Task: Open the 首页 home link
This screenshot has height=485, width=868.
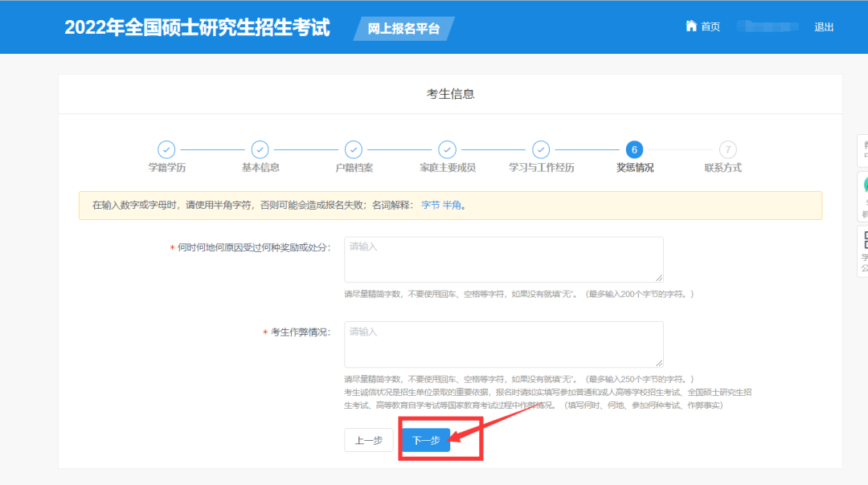Action: [710, 26]
